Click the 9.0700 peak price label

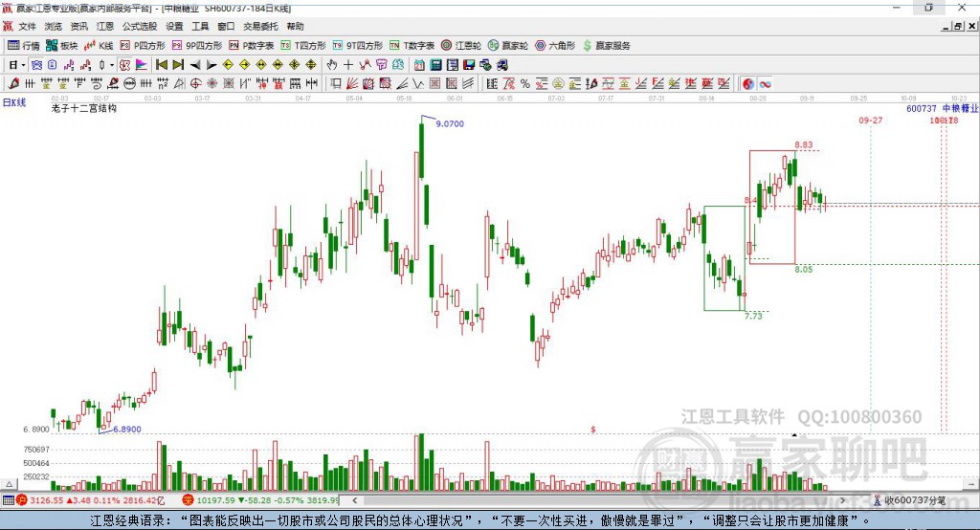(x=450, y=123)
